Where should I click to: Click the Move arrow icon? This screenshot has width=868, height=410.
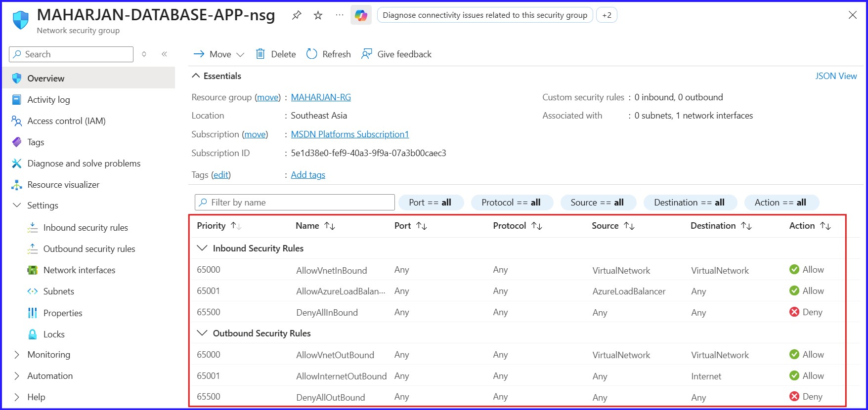tap(199, 54)
